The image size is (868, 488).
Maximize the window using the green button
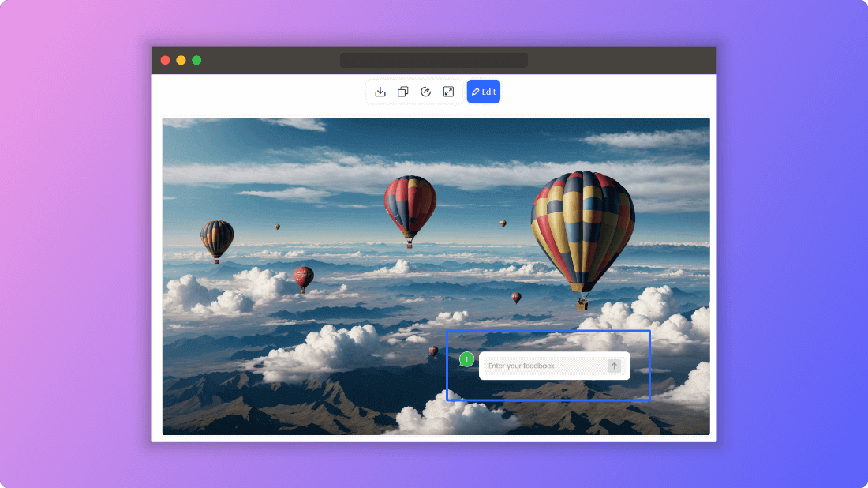click(x=196, y=60)
